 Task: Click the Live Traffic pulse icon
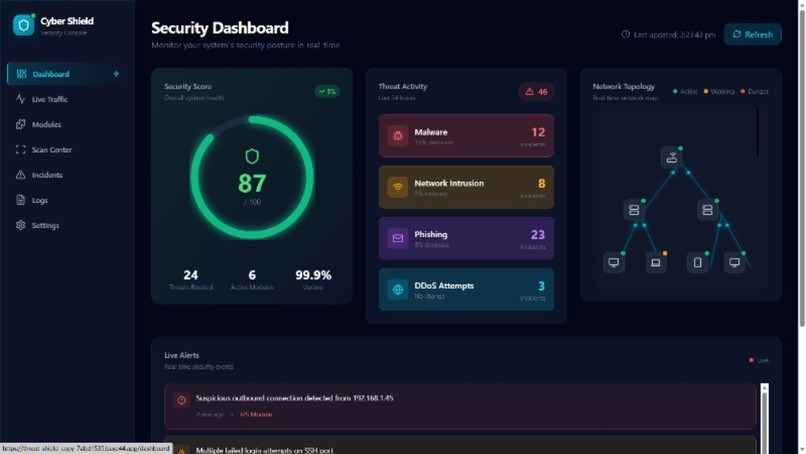(x=21, y=99)
